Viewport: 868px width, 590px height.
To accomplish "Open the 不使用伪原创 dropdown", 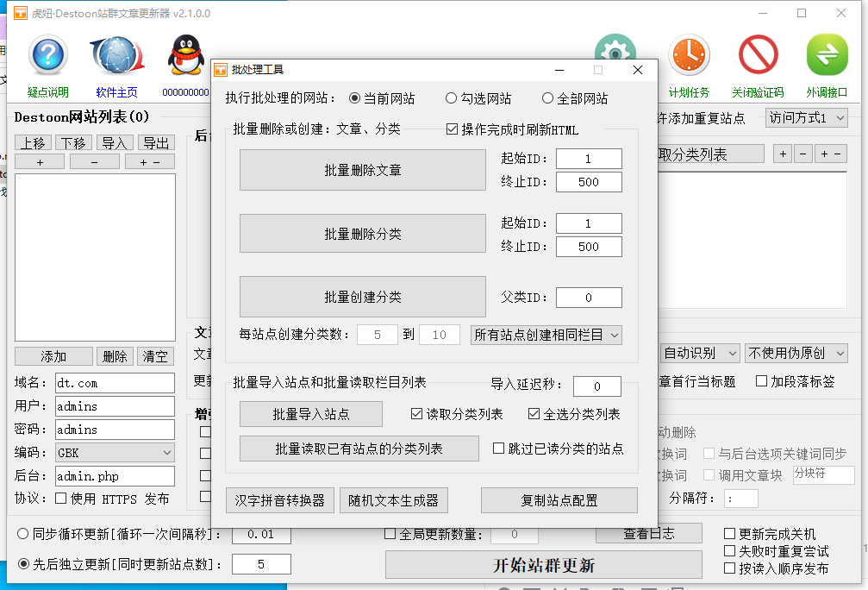I will point(796,353).
